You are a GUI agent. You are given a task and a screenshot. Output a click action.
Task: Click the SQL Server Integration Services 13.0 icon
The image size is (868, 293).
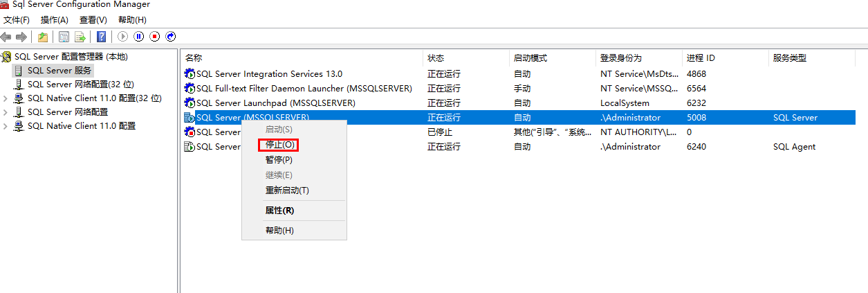tap(190, 73)
